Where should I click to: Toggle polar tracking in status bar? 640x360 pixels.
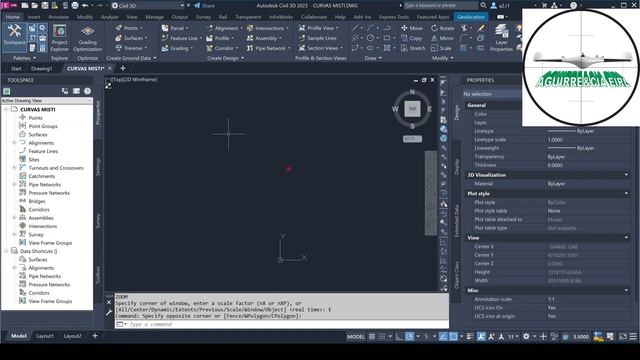(x=409, y=336)
